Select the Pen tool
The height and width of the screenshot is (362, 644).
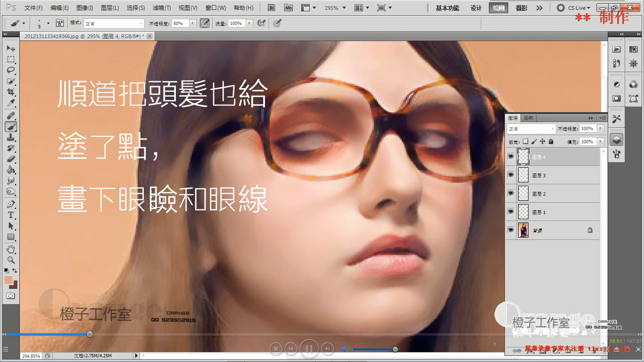coord(11,205)
